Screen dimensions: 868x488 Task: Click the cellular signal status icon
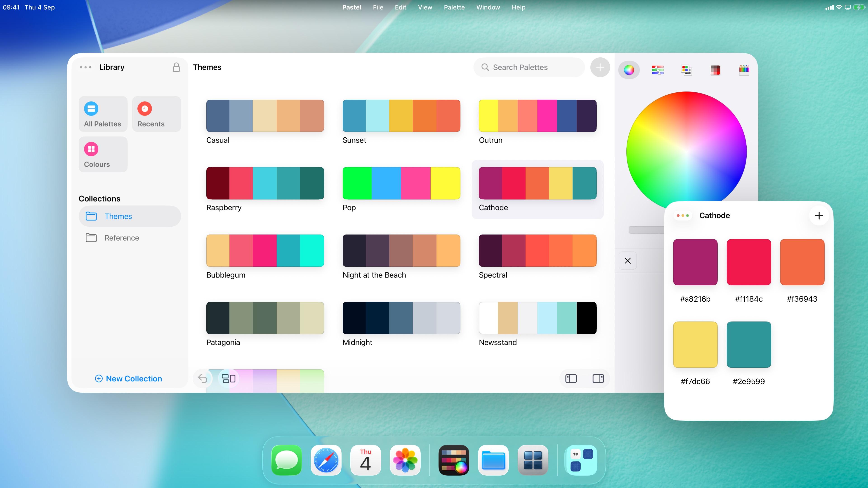830,7
